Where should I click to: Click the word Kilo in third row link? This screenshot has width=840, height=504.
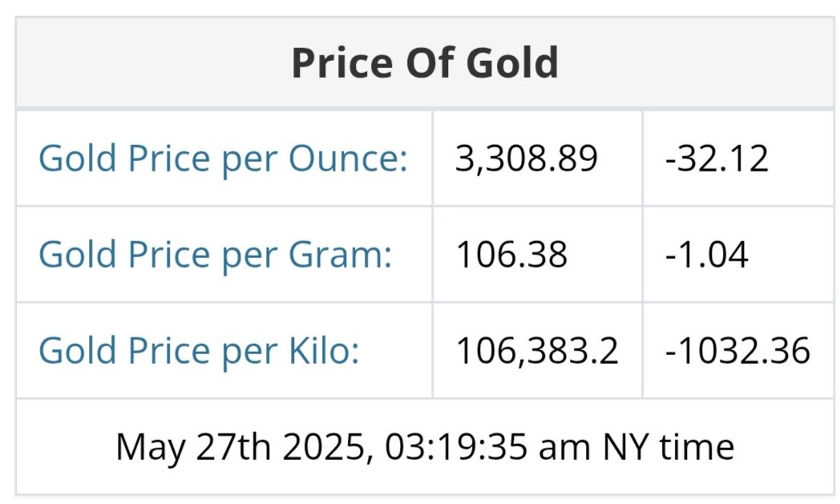pos(329,351)
